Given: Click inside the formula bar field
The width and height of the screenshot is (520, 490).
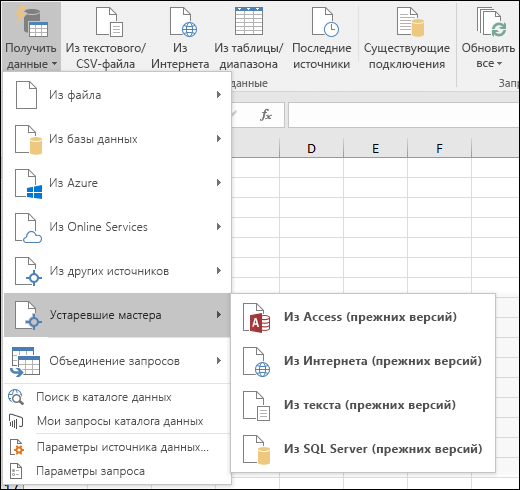Looking at the screenshot, I should [x=403, y=115].
